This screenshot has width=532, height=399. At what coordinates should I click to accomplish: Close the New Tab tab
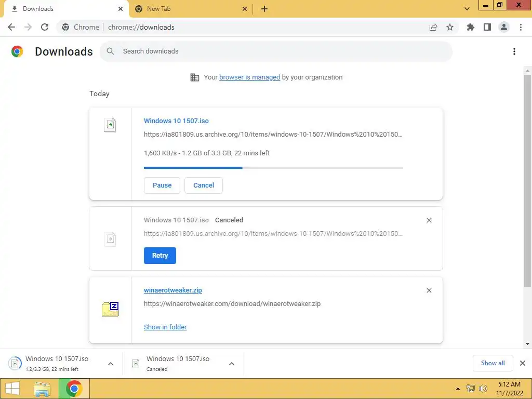pyautogui.click(x=245, y=9)
